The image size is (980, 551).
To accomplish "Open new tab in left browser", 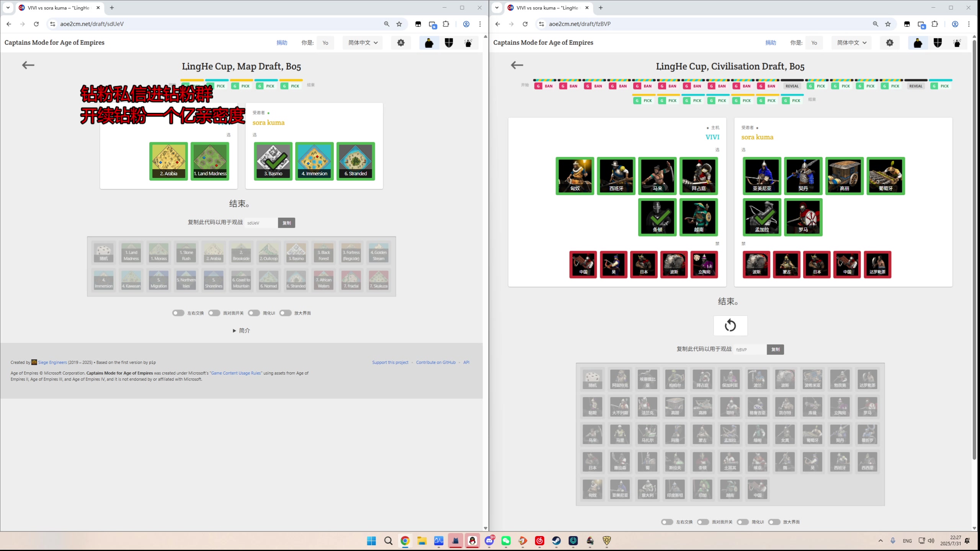I will [112, 8].
